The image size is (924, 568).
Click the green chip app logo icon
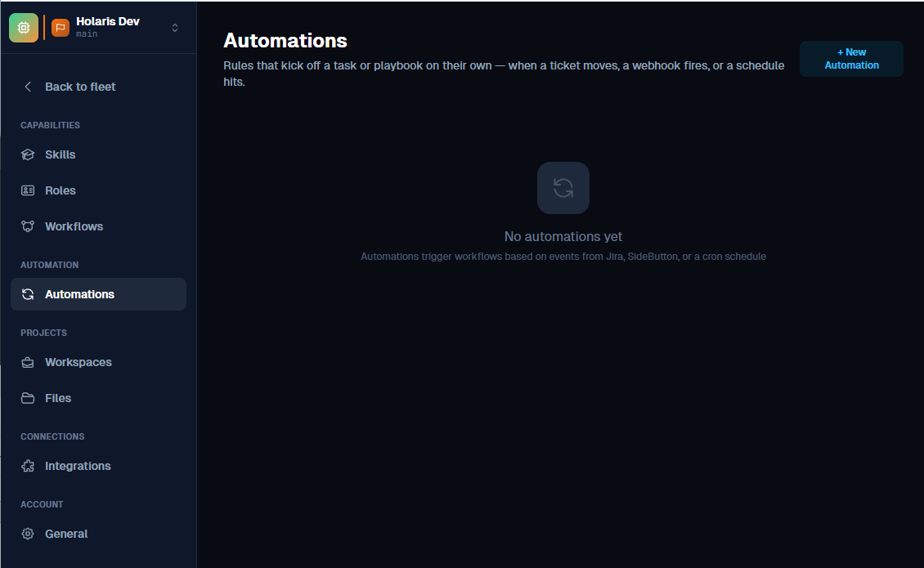[24, 28]
